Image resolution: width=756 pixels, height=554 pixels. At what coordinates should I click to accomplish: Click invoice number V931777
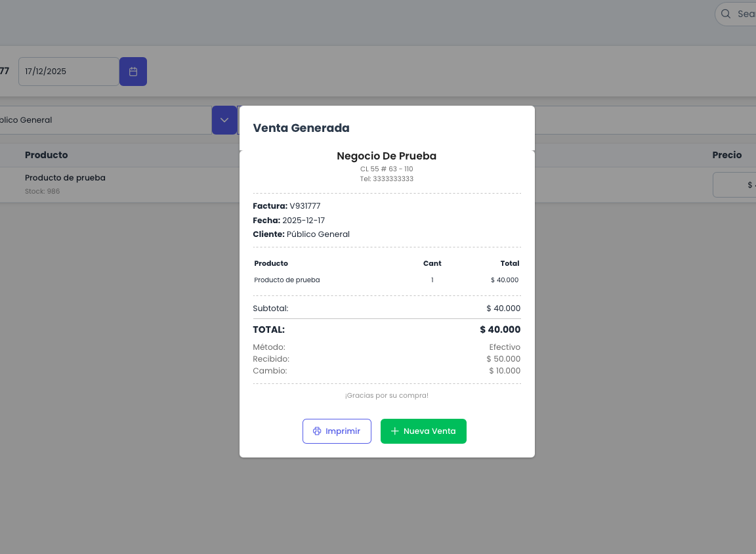305,206
